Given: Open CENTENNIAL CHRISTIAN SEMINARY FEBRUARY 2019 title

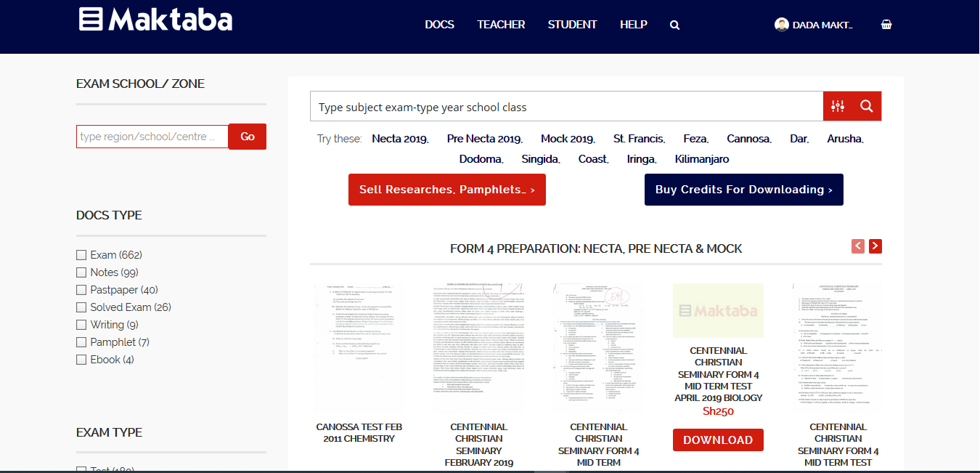Looking at the screenshot, I should 479,445.
